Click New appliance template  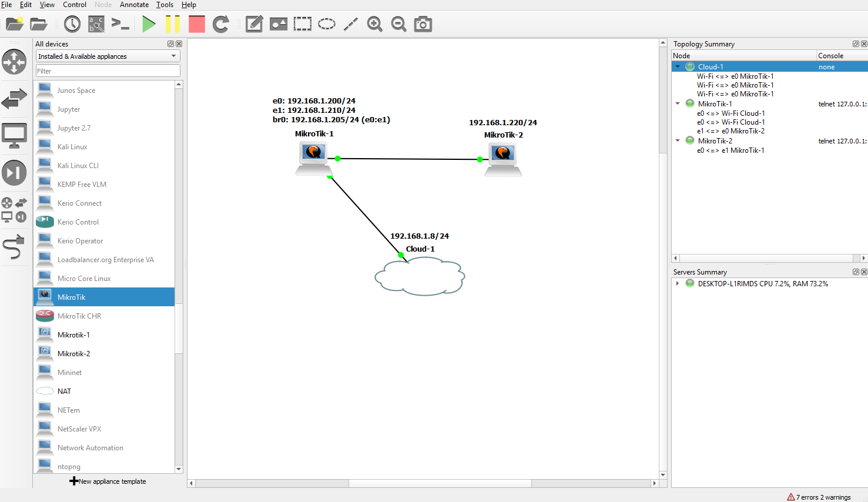(108, 481)
